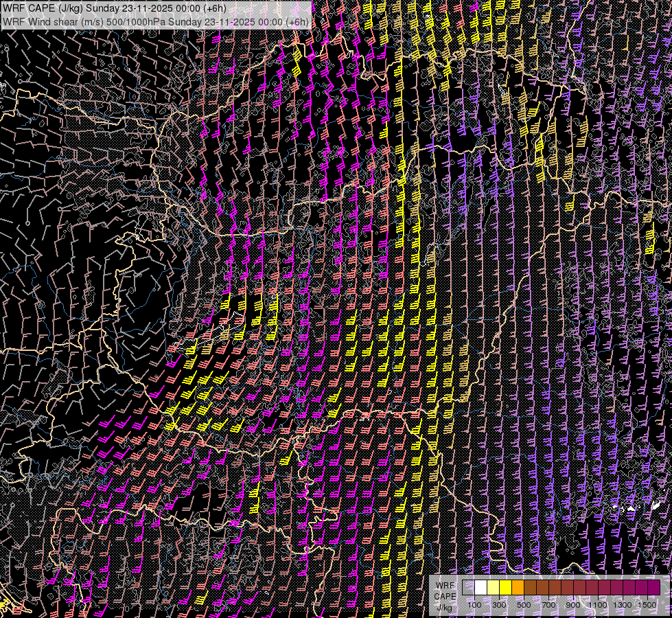Viewport: 672px width, 618px height.
Task: Pick the bright yellow swatch before 400
Action: pos(505,588)
